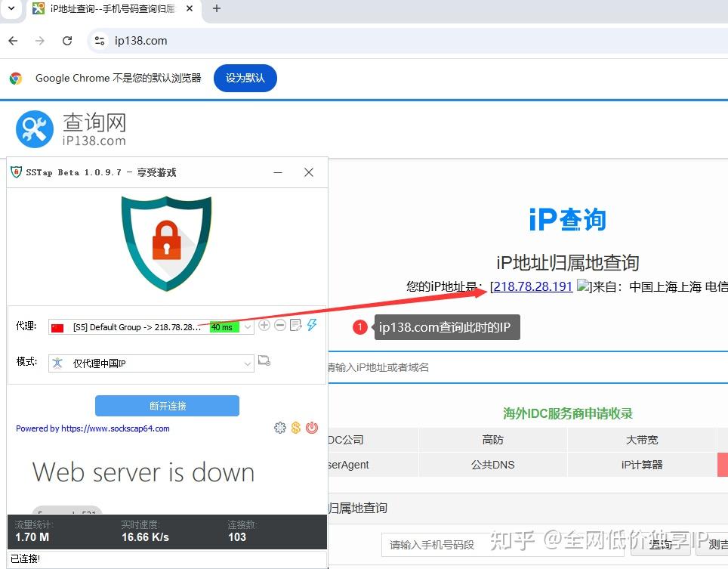Open browser site information icon in address bar

99,41
